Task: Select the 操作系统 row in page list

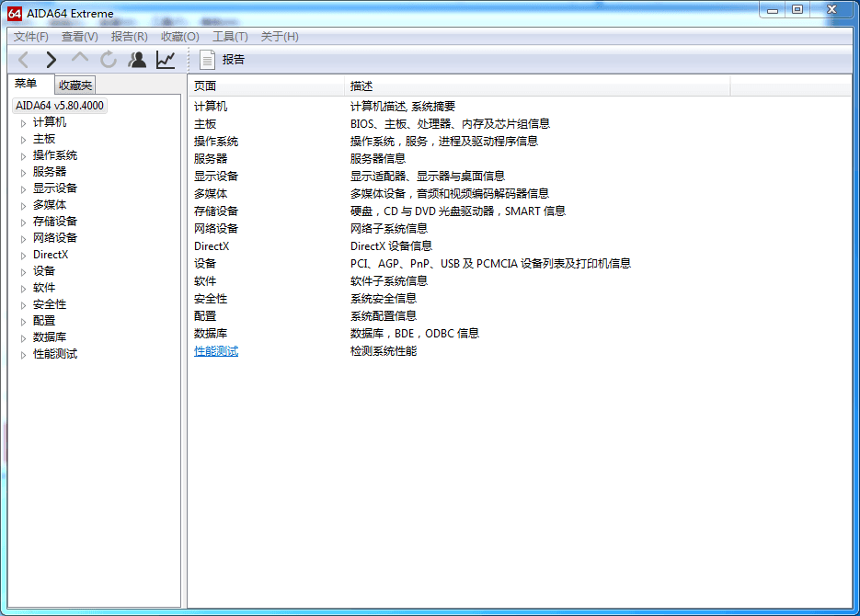Action: [x=216, y=142]
